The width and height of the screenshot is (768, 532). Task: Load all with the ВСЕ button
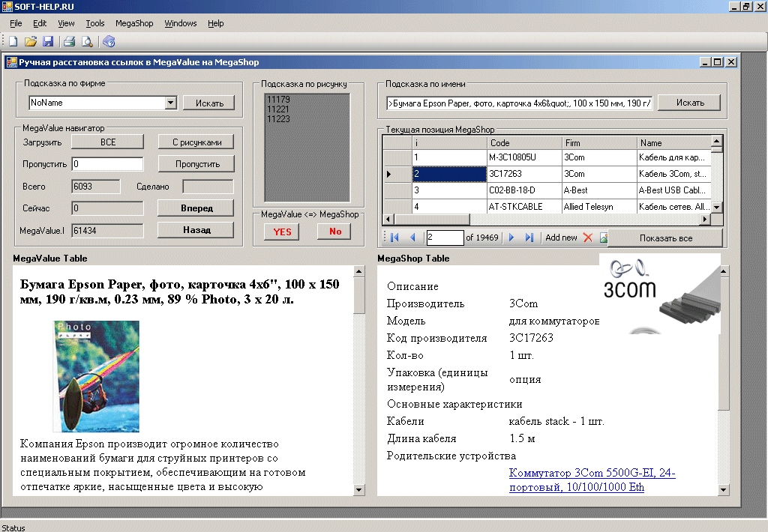pyautogui.click(x=108, y=142)
